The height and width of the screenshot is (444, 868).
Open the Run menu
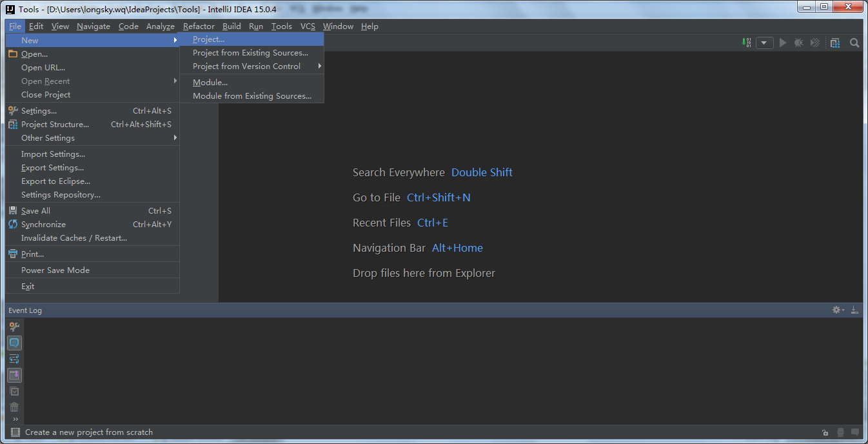click(x=256, y=26)
